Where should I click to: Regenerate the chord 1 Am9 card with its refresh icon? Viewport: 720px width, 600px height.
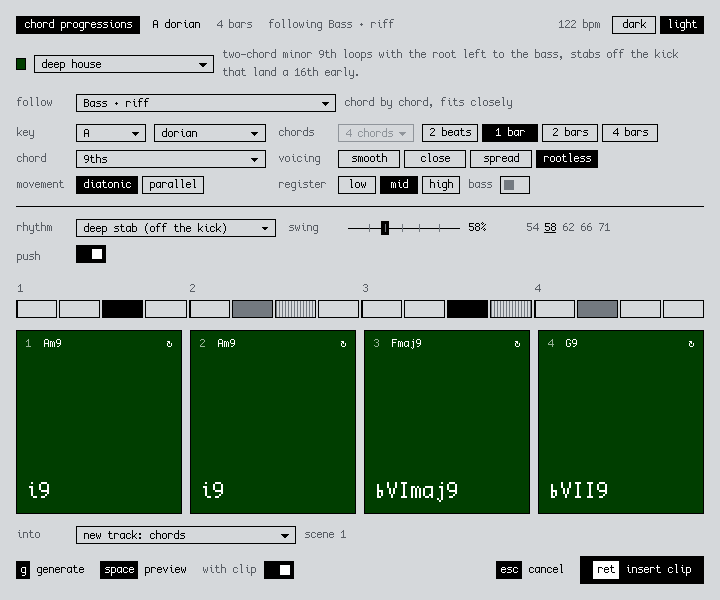(169, 344)
